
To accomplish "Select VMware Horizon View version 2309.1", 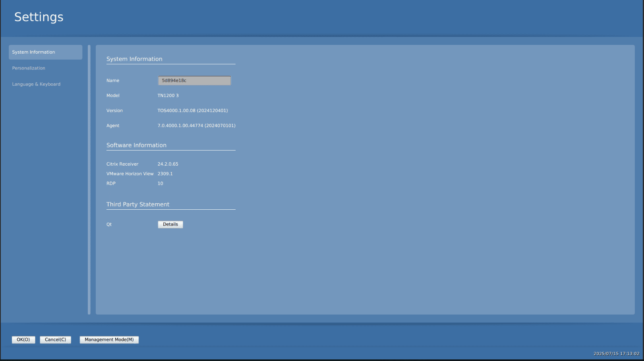I will (165, 174).
